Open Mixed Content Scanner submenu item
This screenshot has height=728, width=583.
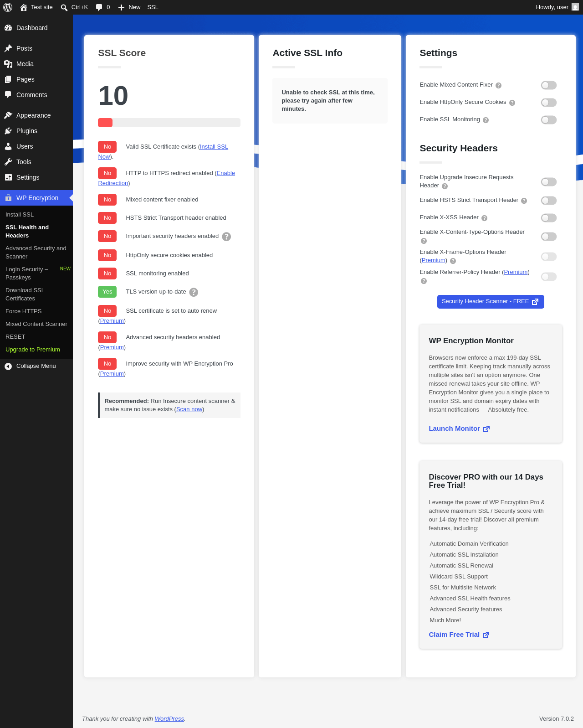[36, 324]
